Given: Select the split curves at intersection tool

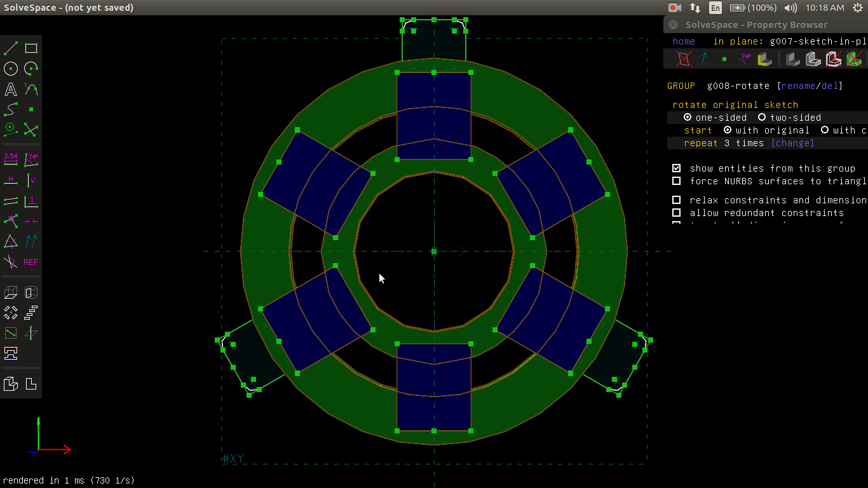Looking at the screenshot, I should 31,130.
